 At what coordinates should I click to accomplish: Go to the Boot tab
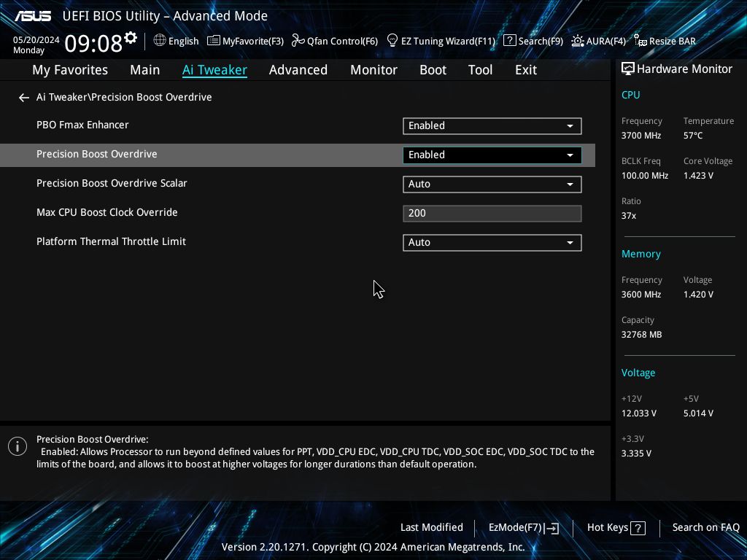click(x=433, y=70)
